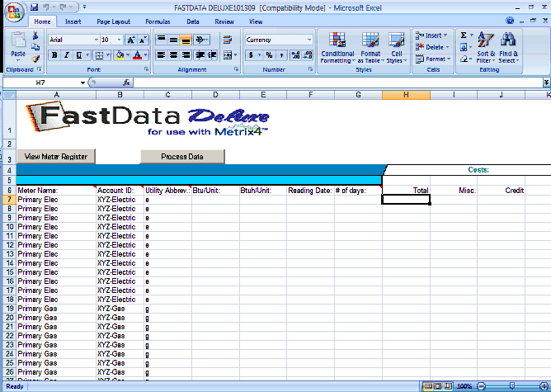Screen dimensions: 551x392
Task: Align text right
Action: 186,55
